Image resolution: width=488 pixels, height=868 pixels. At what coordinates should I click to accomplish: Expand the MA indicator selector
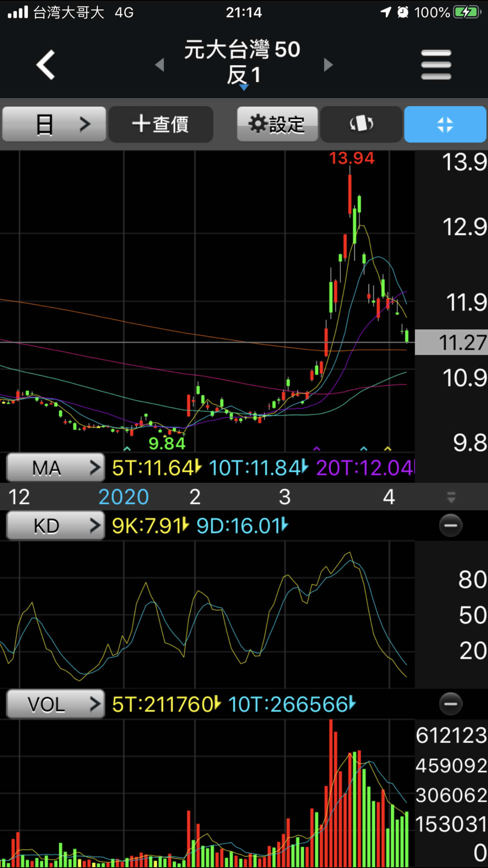[55, 468]
